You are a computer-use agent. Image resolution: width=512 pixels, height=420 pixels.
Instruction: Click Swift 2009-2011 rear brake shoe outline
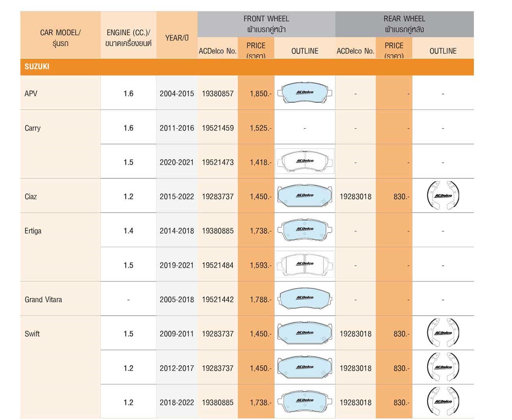(x=443, y=333)
